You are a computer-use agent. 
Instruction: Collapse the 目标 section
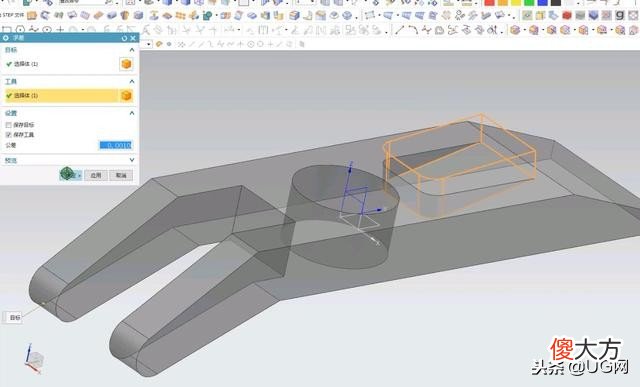[131, 50]
